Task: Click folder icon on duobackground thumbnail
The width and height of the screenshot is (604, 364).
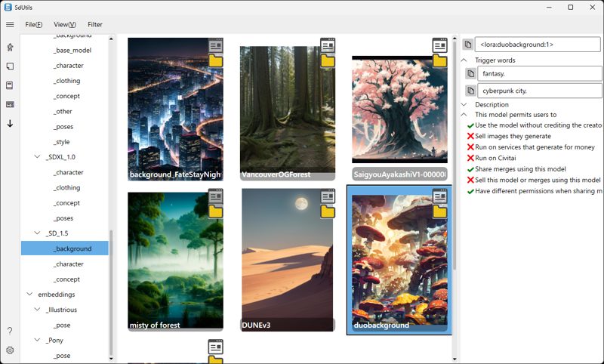Action: coord(439,212)
